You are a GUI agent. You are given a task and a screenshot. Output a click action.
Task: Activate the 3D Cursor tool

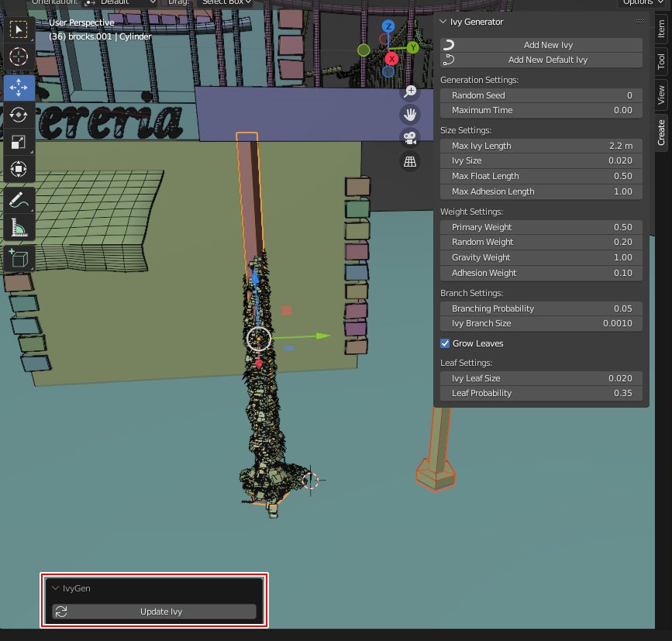pyautogui.click(x=19, y=57)
